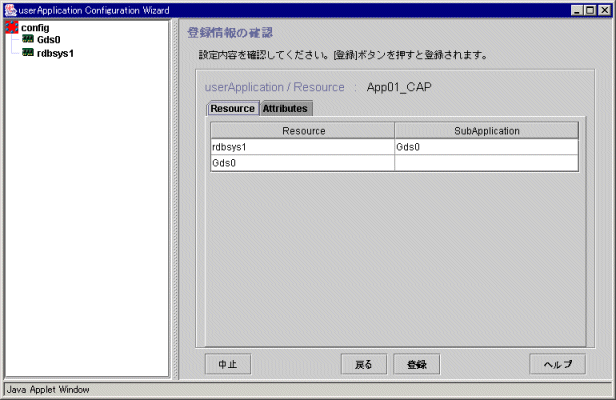Image resolution: width=616 pixels, height=400 pixels.
Task: Click the App01_CAP application name text
Action: pos(399,87)
